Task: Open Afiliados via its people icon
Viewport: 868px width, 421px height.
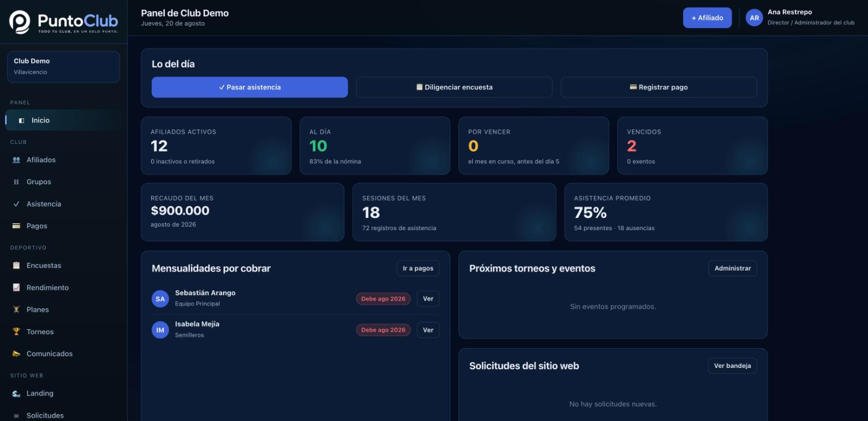Action: coord(16,160)
